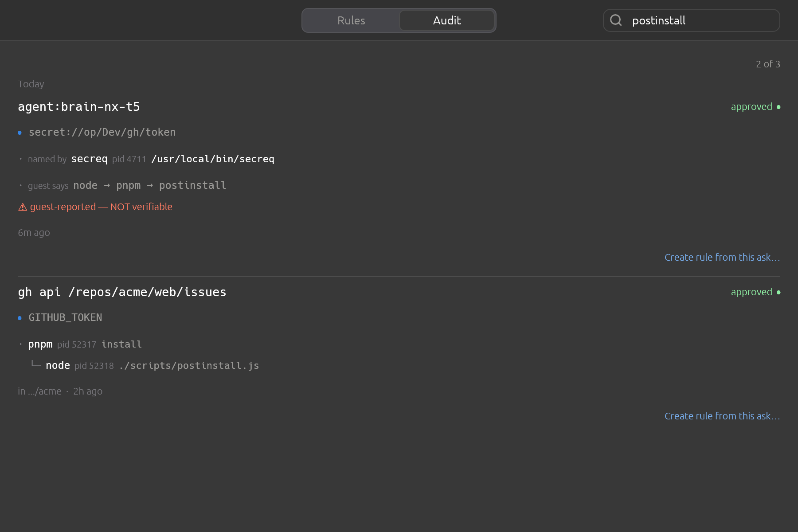Create rule from the gh api ask

(722, 416)
